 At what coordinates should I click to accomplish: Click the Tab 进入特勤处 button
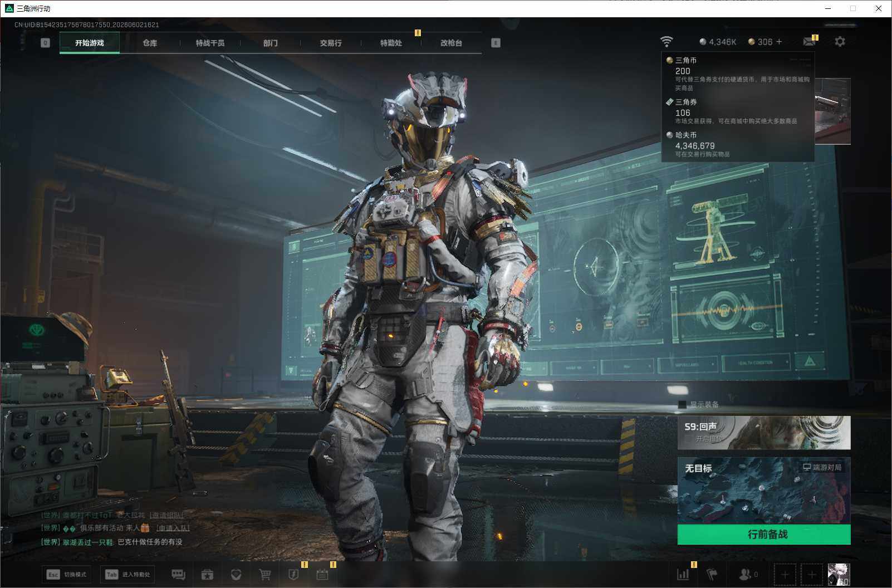128,575
